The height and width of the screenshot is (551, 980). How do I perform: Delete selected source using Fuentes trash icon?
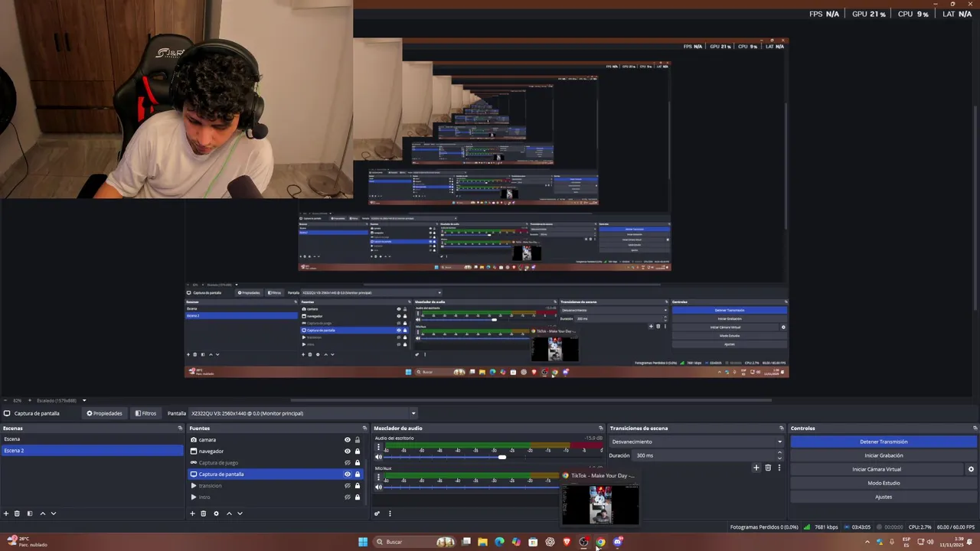point(203,514)
